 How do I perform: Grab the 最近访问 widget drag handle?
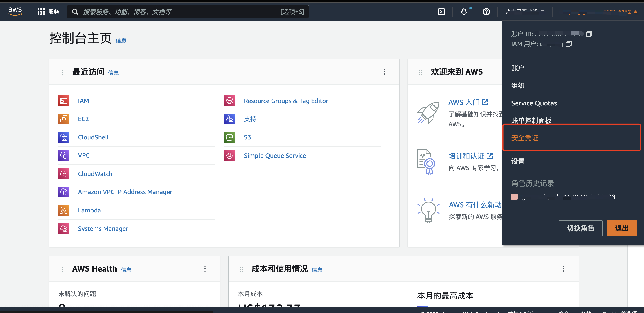click(x=62, y=72)
